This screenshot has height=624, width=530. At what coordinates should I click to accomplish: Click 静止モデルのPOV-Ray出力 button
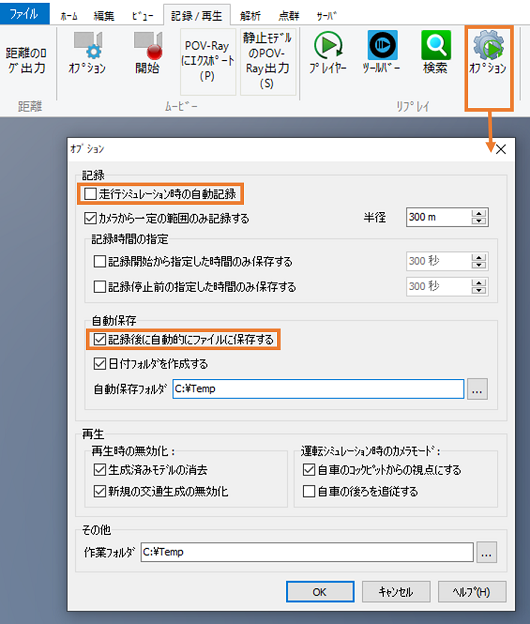click(267, 61)
